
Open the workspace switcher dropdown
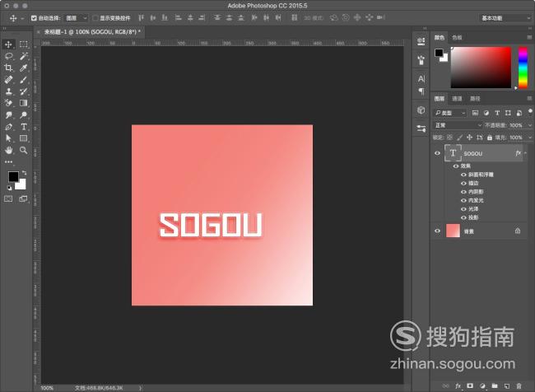coord(505,18)
